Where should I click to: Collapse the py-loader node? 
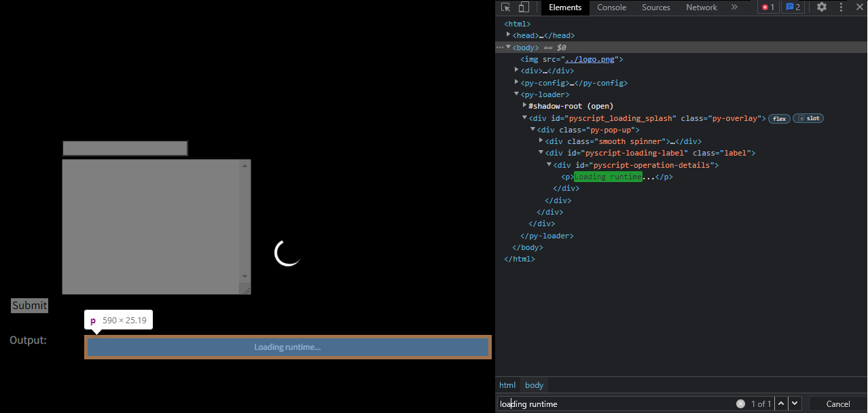tap(517, 94)
